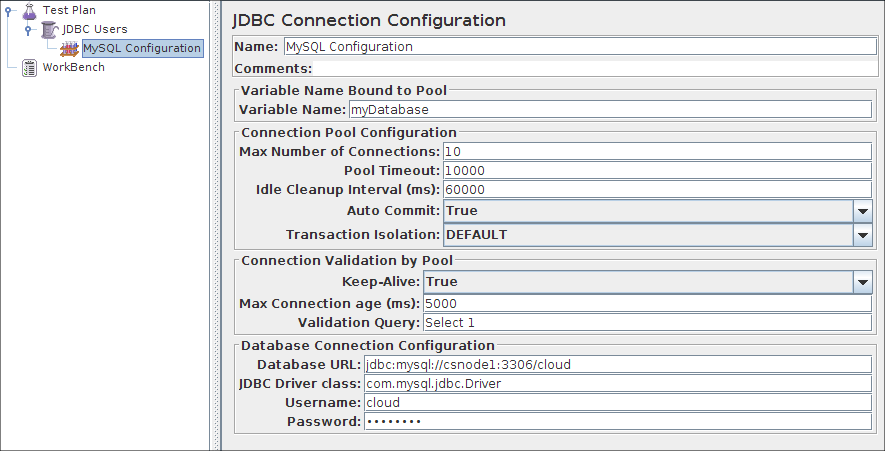Click the WorkBench clipboard icon
The image size is (885, 451).
[x=29, y=67]
